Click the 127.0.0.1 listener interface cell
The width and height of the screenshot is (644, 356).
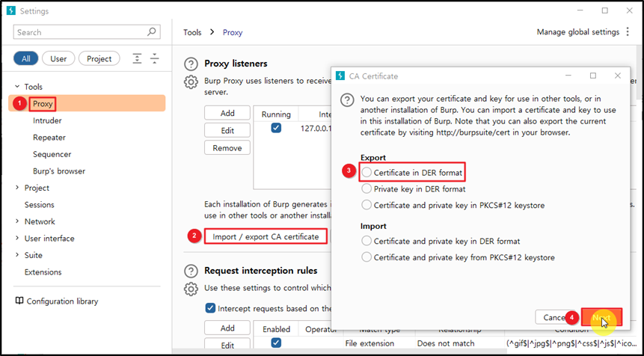tap(316, 128)
